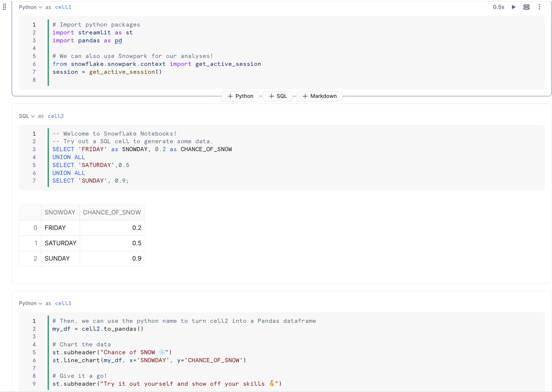Open cell3 Python language dropdown

coord(30,303)
